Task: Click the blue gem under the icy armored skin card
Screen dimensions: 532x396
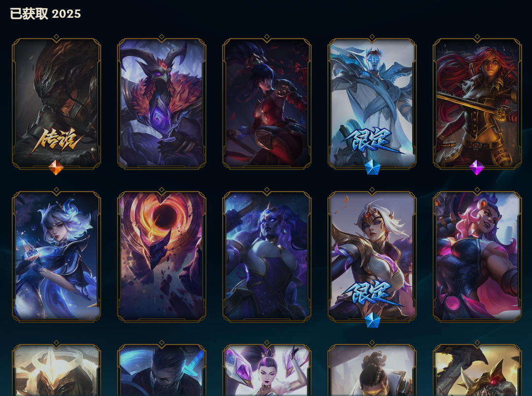Action: point(372,167)
